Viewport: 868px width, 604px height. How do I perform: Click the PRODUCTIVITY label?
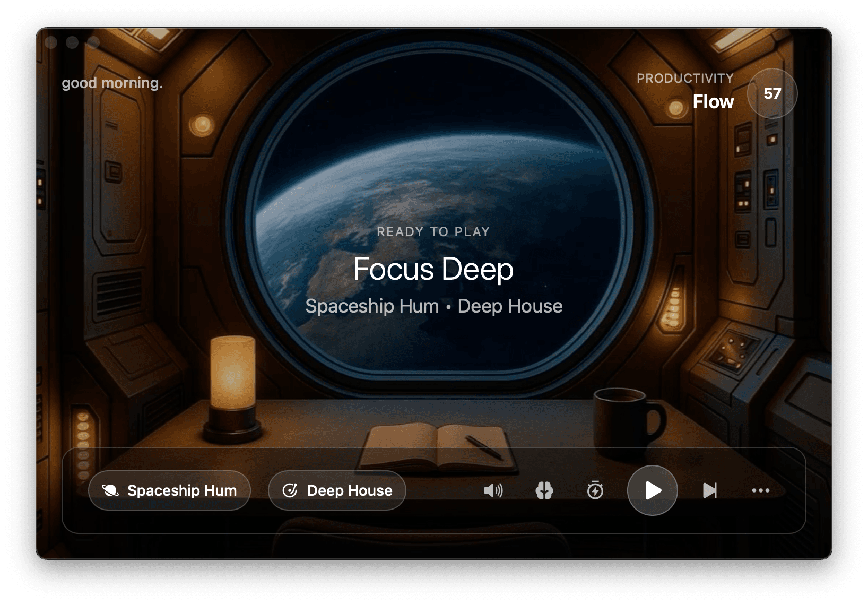[685, 78]
